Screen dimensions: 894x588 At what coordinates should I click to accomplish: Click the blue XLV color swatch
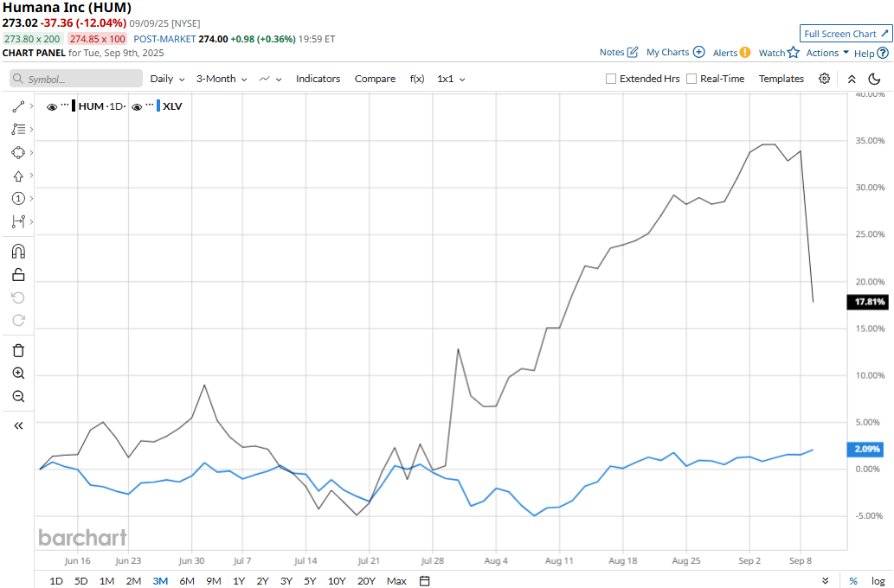tap(158, 106)
